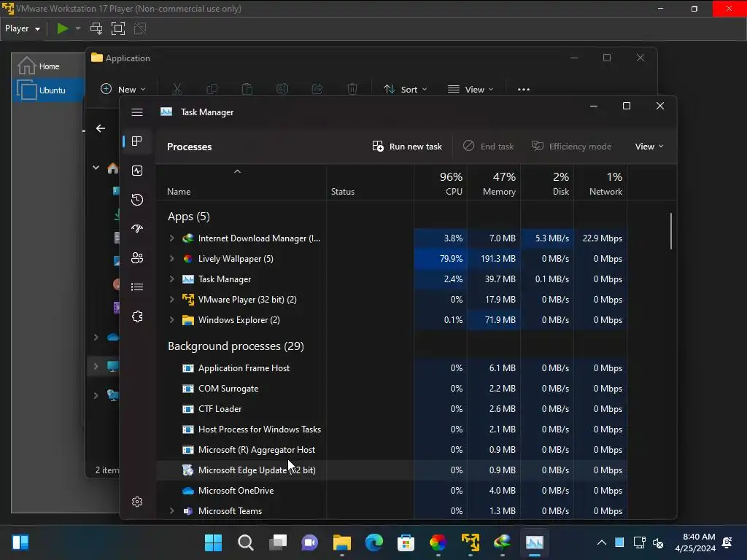Image resolution: width=747 pixels, height=560 pixels.
Task: Select Host Process for Windows Tasks
Action: [392, 429]
